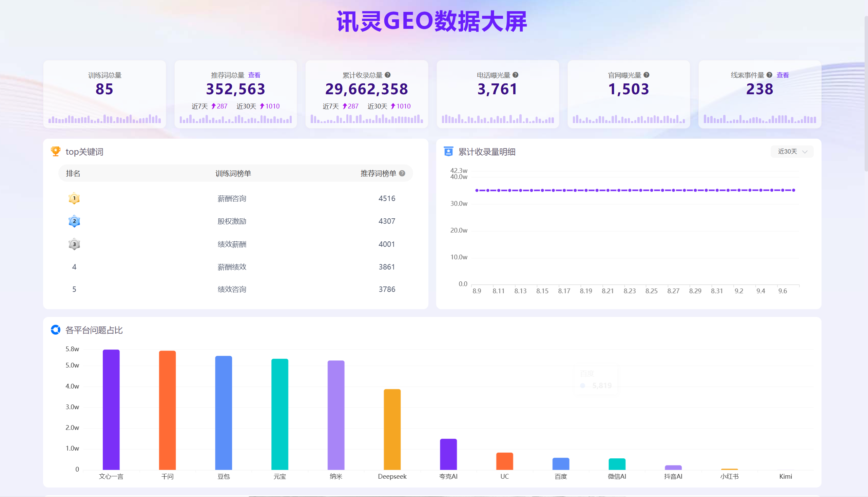Click the 各平台问题占比 chart icon

point(56,330)
